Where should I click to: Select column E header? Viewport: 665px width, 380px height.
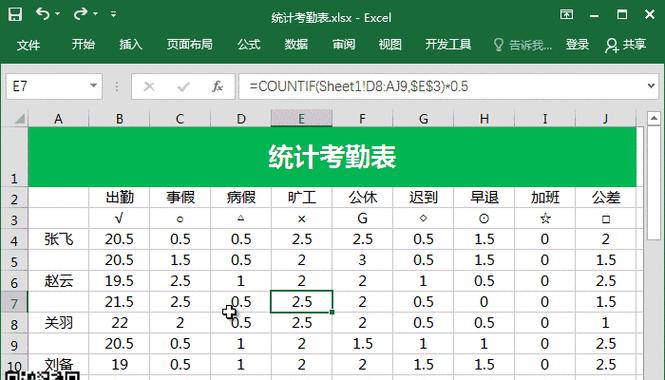pos(301,118)
